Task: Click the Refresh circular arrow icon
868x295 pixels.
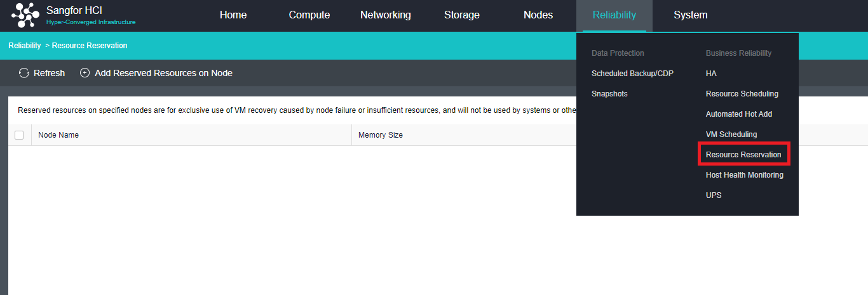Action: click(24, 73)
